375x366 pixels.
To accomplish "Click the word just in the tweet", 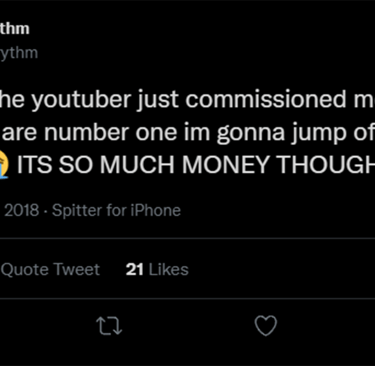I will (x=158, y=100).
